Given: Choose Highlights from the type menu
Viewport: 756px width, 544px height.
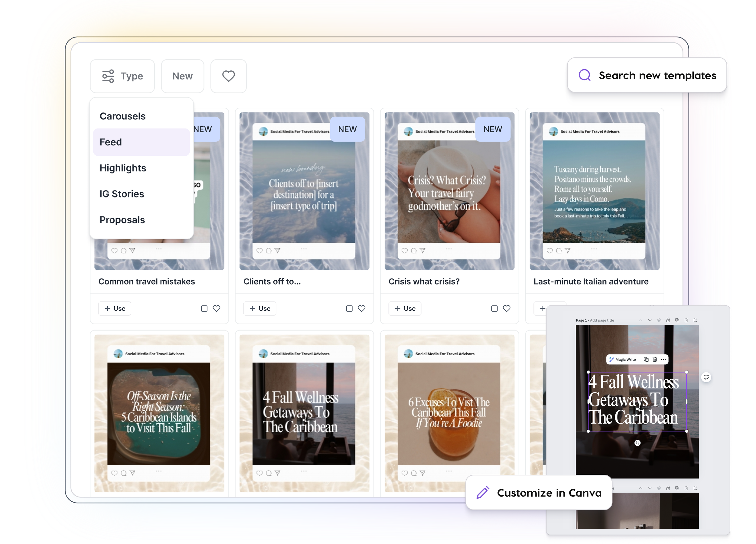Looking at the screenshot, I should (123, 168).
